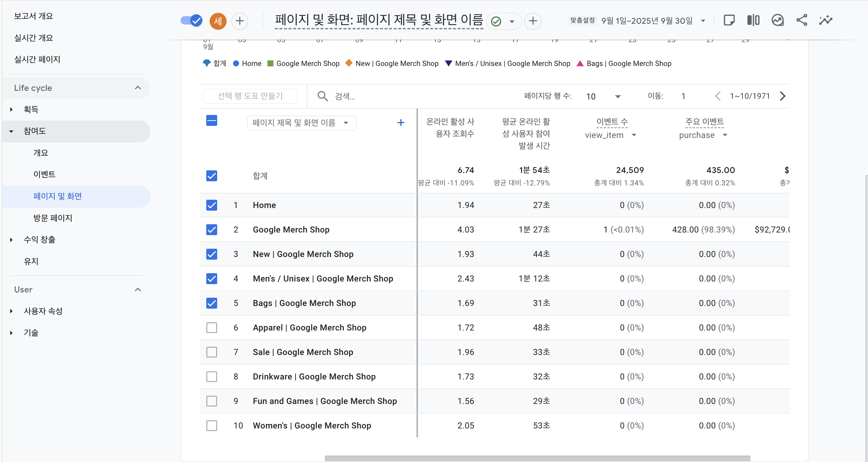This screenshot has height=462, width=868.
Task: Add a secondary dimension with the blue plus
Action: coord(401,122)
